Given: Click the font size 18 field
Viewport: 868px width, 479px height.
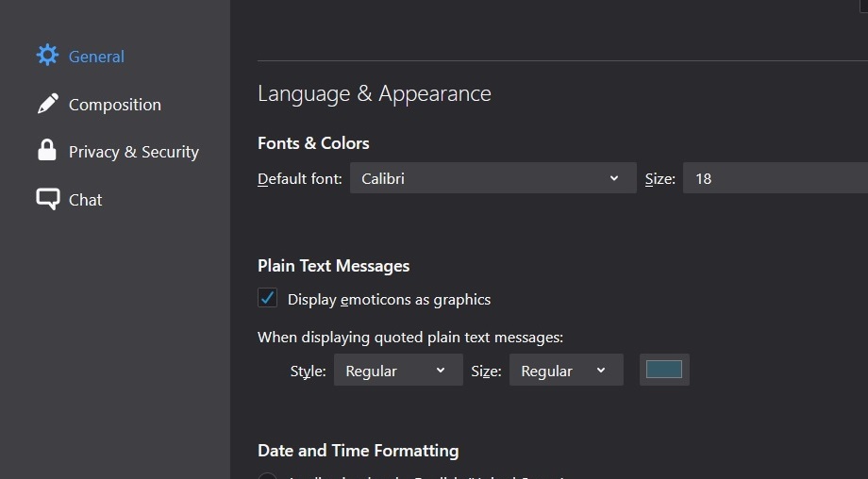Looking at the screenshot, I should [x=774, y=178].
